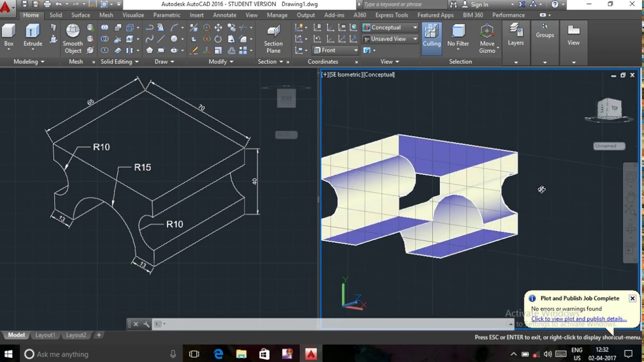The height and width of the screenshot is (362, 644).
Task: Select the Line draw tool
Action: point(161,39)
